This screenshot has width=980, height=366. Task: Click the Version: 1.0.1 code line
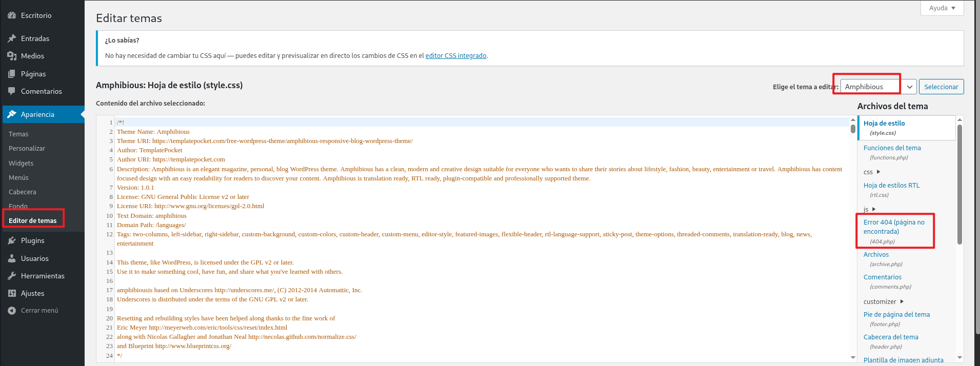pyautogui.click(x=135, y=188)
